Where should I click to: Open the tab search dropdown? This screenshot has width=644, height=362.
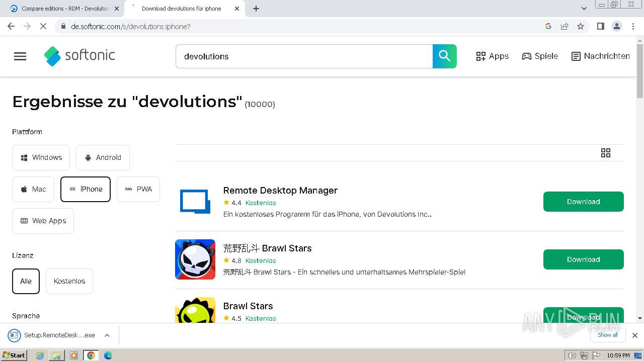pyautogui.click(x=584, y=9)
